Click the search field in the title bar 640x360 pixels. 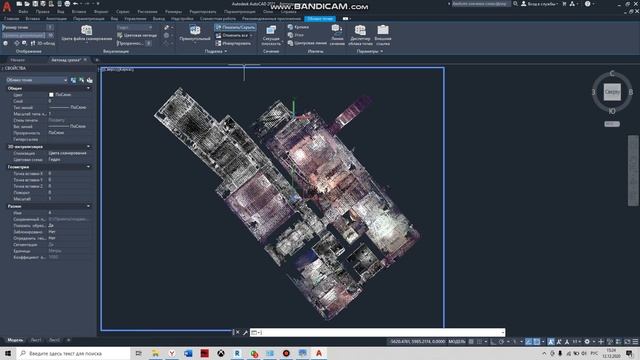480,4
